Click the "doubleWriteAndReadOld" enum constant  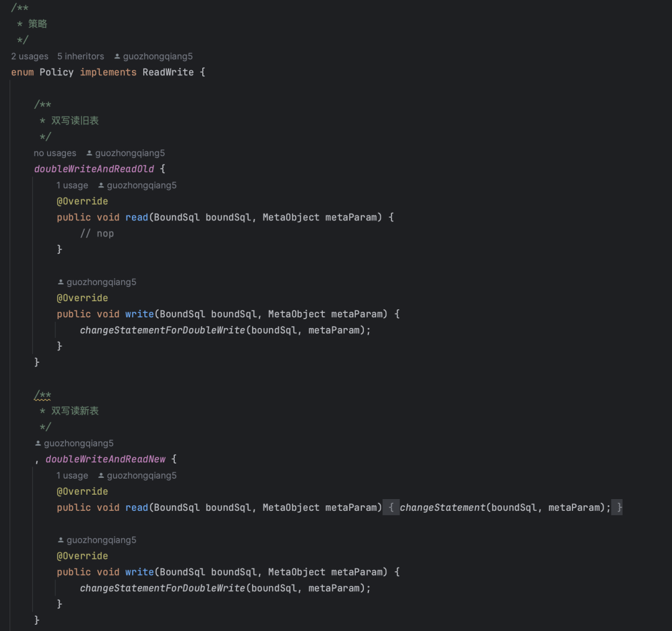click(x=94, y=169)
